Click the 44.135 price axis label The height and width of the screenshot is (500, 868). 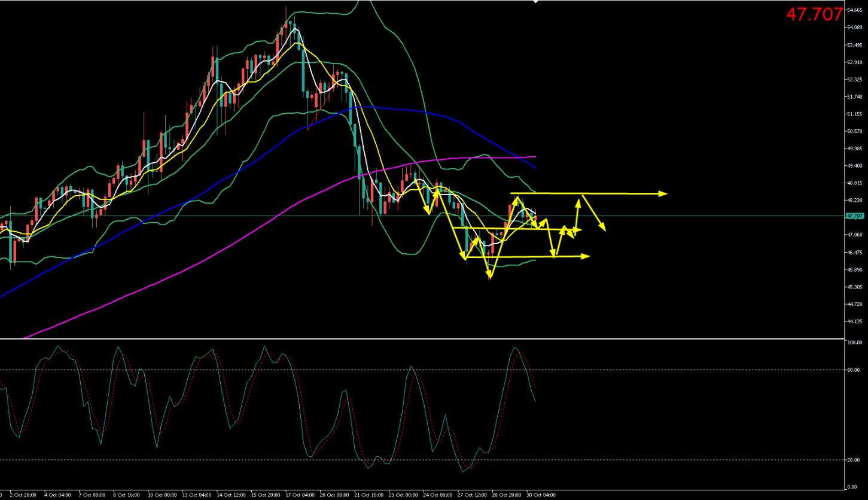[x=854, y=322]
